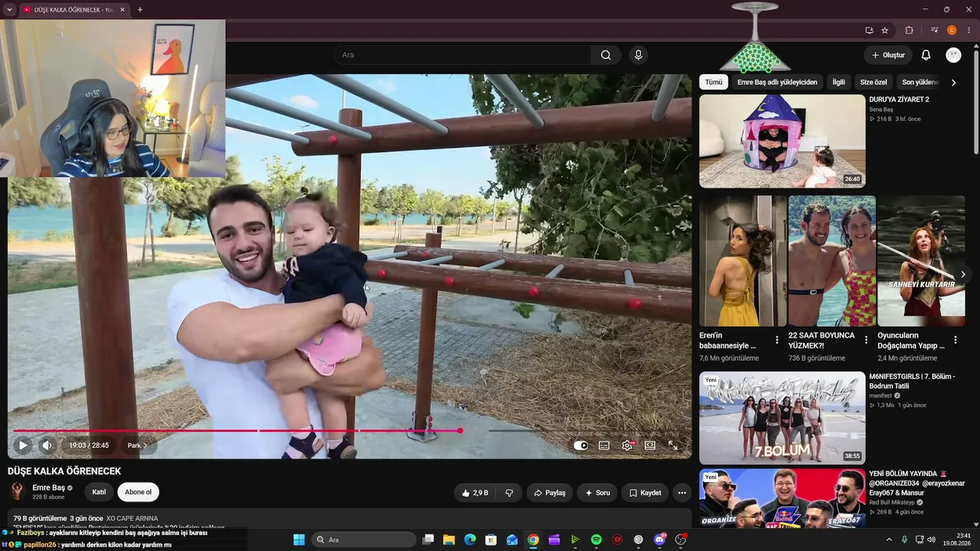This screenshot has width=980, height=551.
Task: Open the Emre Baş channel avatar
Action: [x=17, y=491]
